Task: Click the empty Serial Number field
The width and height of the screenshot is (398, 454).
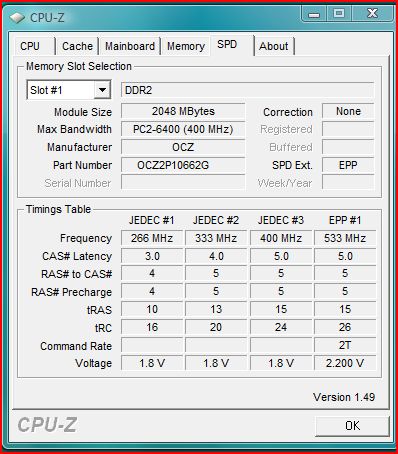Action: click(183, 183)
